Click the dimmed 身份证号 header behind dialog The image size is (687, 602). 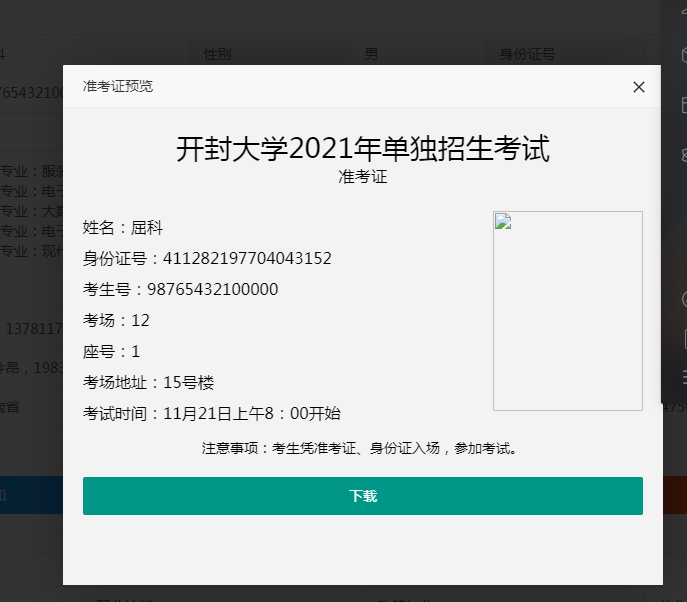(527, 53)
